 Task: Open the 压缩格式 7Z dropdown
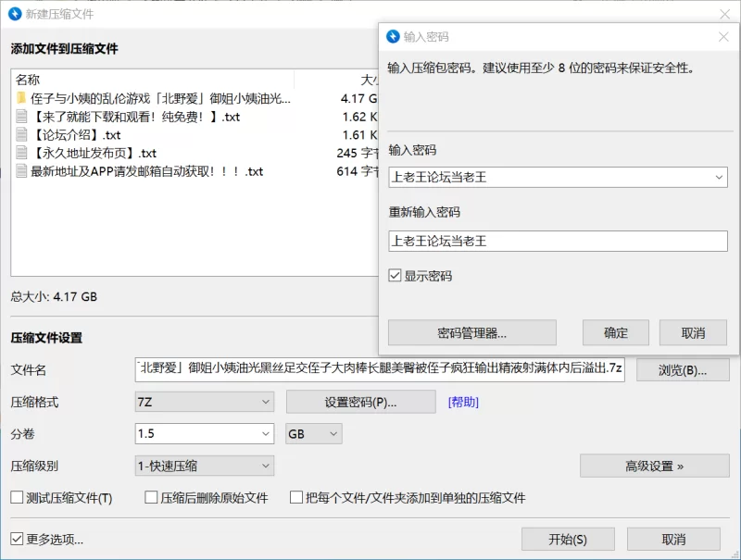click(204, 402)
